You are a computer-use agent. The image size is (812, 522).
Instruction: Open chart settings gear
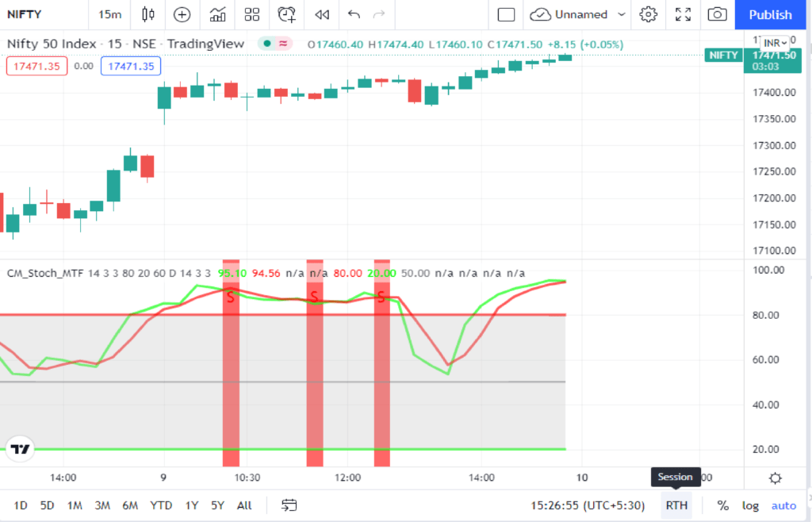[648, 14]
